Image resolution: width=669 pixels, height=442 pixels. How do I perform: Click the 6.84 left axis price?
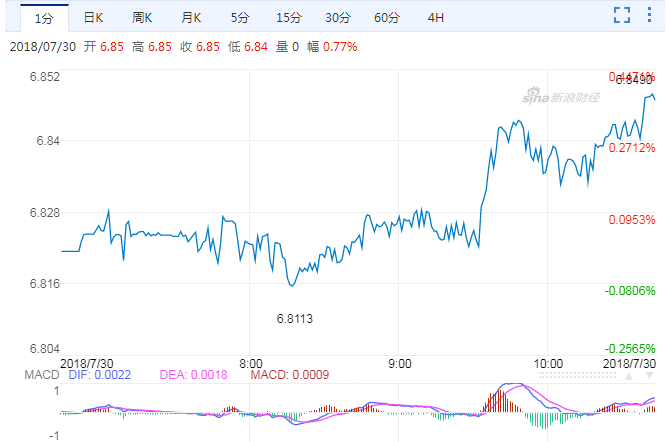coord(48,141)
